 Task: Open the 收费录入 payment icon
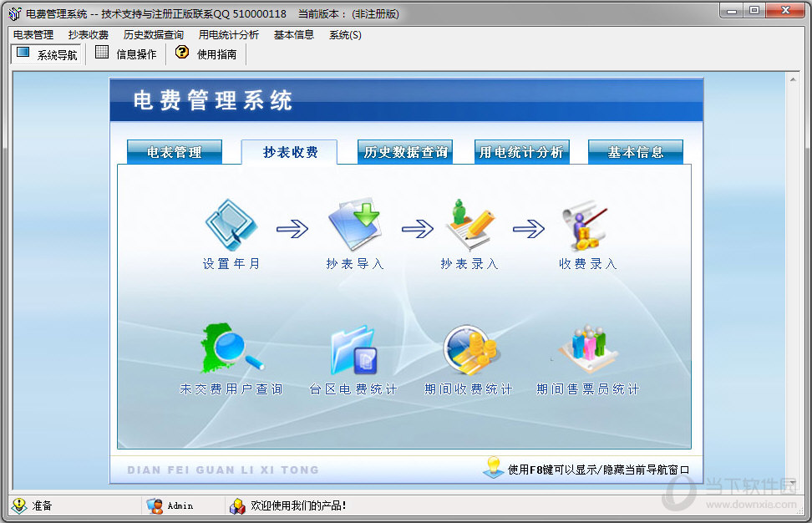pos(585,226)
